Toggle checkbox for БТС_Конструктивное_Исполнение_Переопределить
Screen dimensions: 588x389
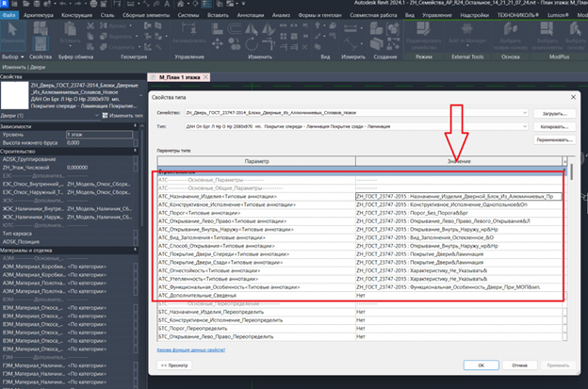point(564,320)
